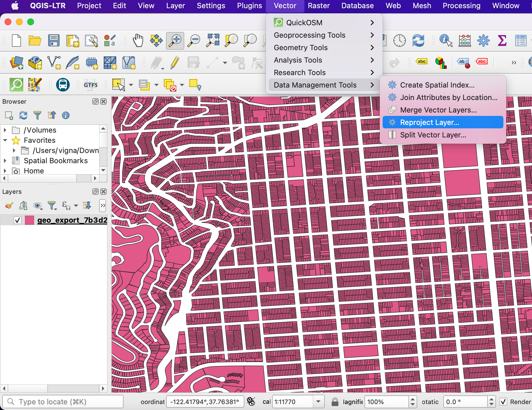Select Reproject Layer from the submenu
This screenshot has width=532, height=410.
(429, 122)
